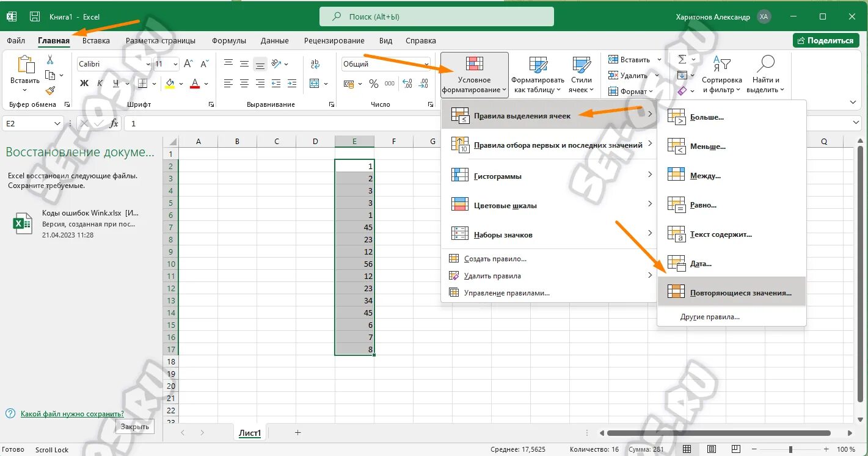This screenshot has height=456, width=868.
Task: Open Найти и выделить menu
Action: 765,74
